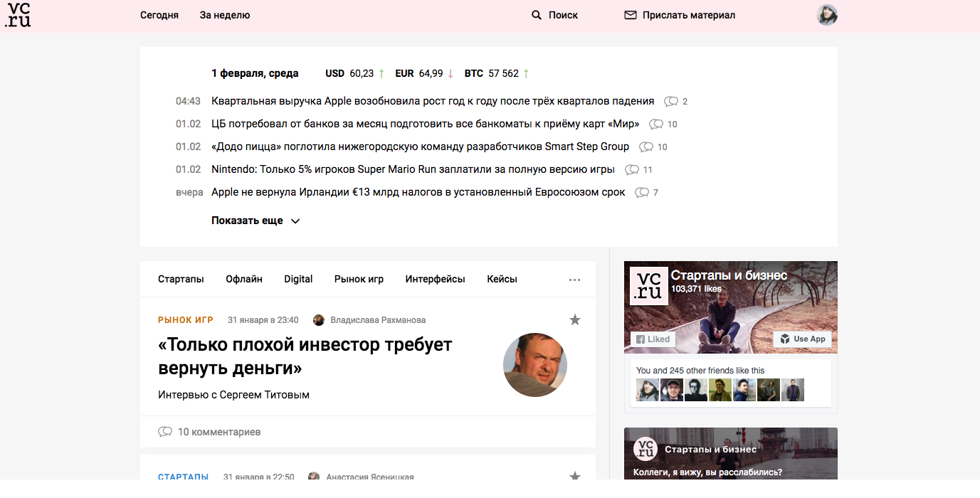Click the comment bubble beside 10 комментариев
This screenshot has width=980, height=498.
click(x=165, y=432)
